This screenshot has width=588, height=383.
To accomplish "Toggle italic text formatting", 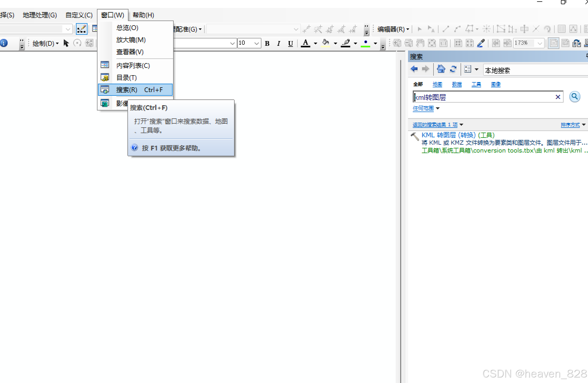I will click(278, 43).
